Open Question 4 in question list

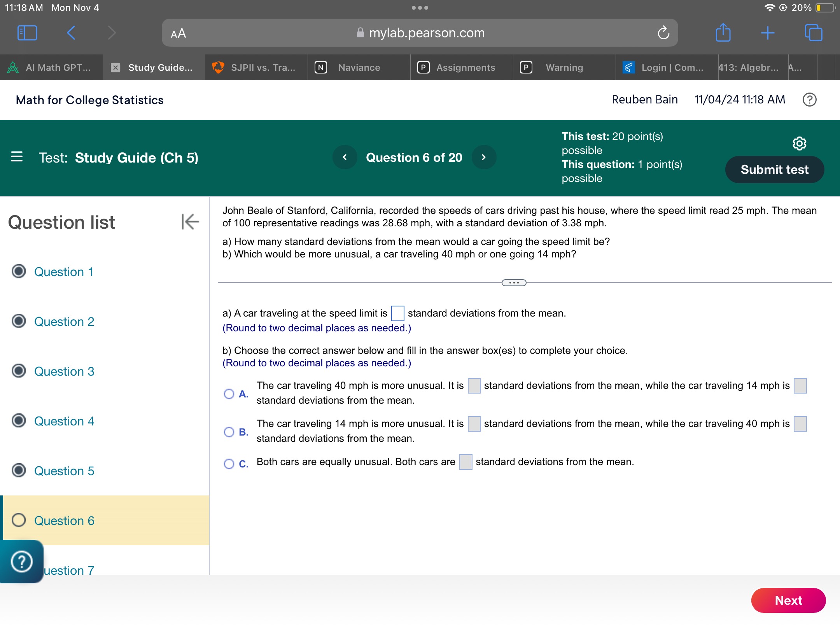click(64, 421)
